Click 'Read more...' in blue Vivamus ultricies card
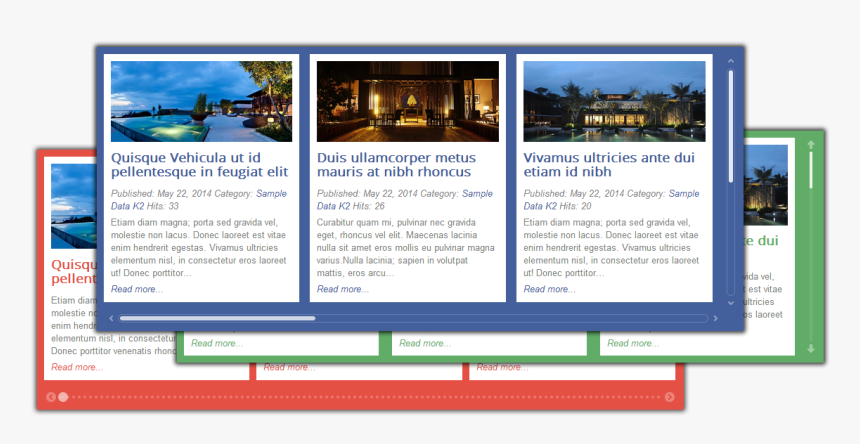 550,289
